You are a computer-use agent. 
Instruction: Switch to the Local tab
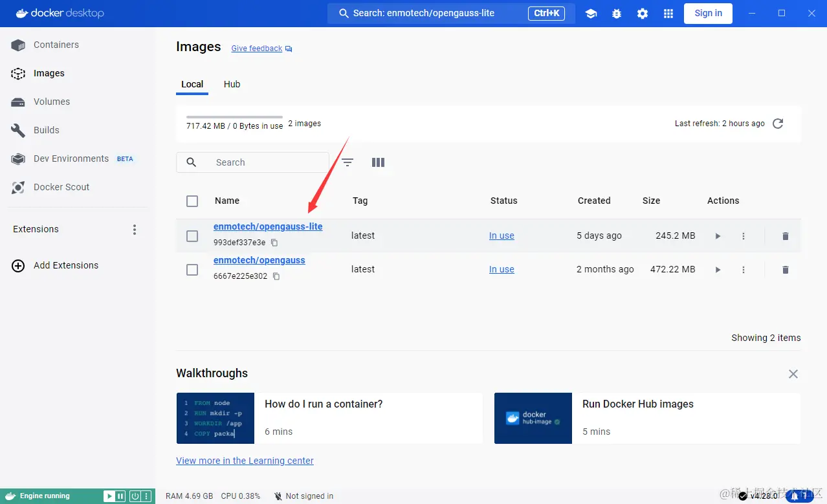point(192,84)
